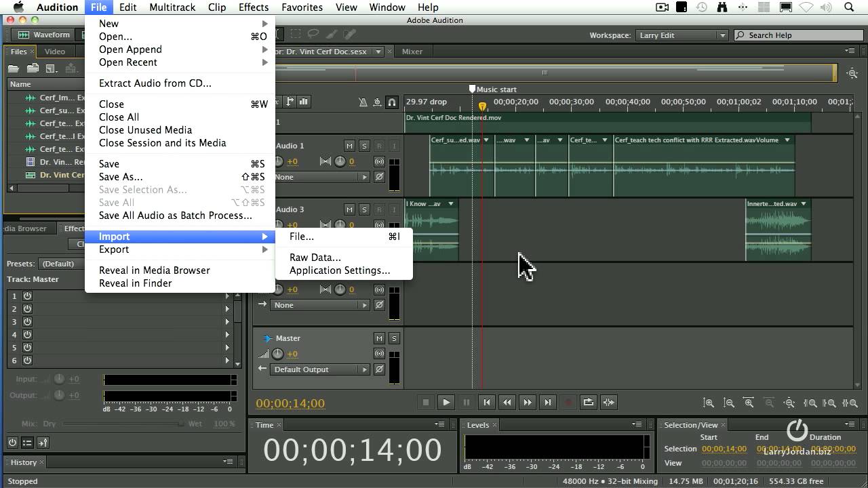Image resolution: width=868 pixels, height=488 pixels.
Task: Adjust the Audio 1 volume knob
Action: pyautogui.click(x=278, y=161)
